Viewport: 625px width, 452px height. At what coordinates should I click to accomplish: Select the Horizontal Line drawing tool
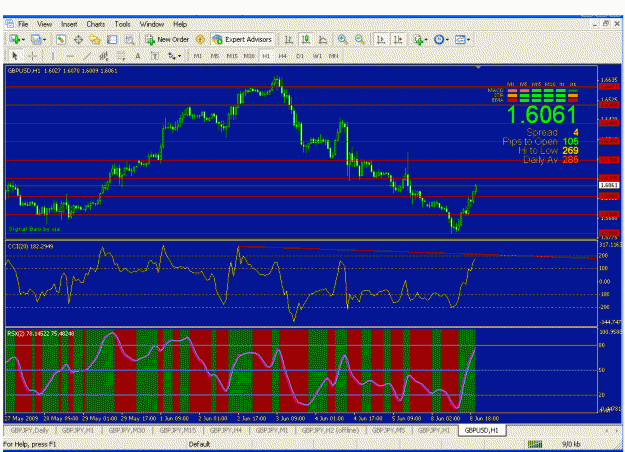[x=70, y=56]
